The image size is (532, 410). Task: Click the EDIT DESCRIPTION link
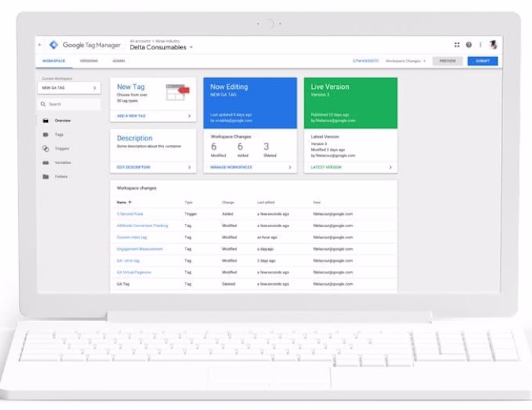[133, 167]
